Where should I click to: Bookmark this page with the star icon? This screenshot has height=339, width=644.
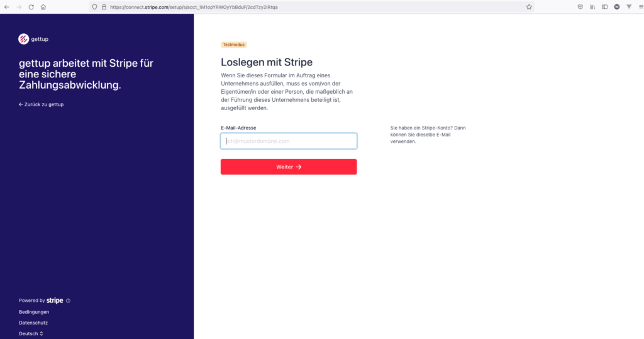coord(529,7)
